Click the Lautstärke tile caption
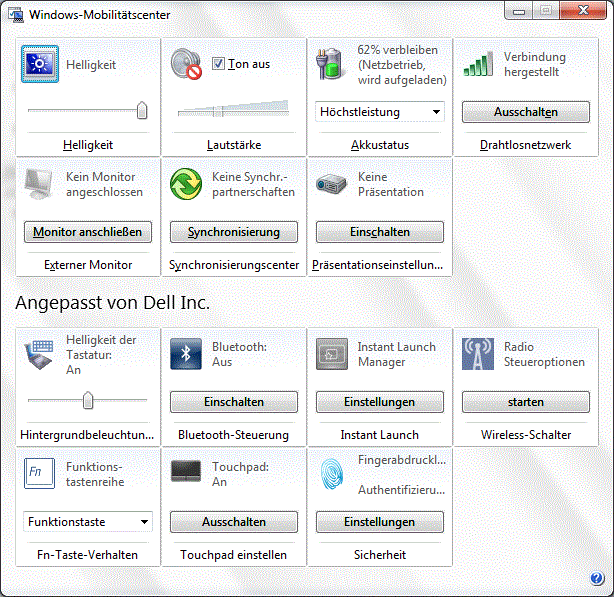614x597 pixels. coord(234,145)
